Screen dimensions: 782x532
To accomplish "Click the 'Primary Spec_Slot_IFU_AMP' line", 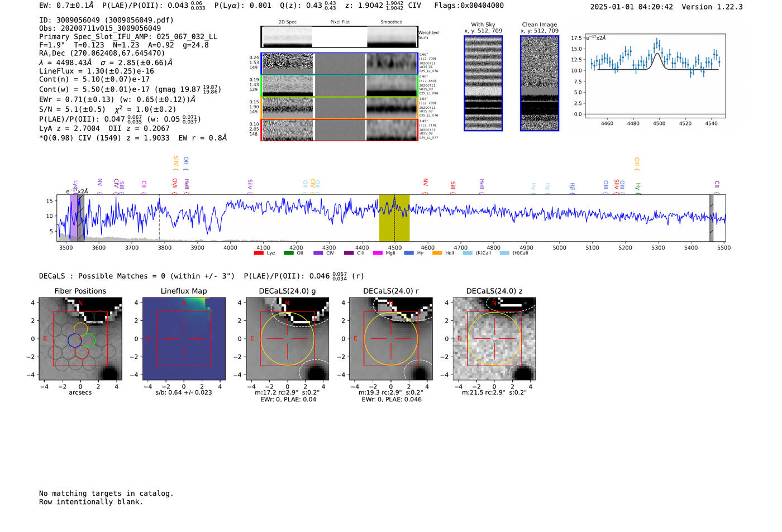I will pos(128,37).
